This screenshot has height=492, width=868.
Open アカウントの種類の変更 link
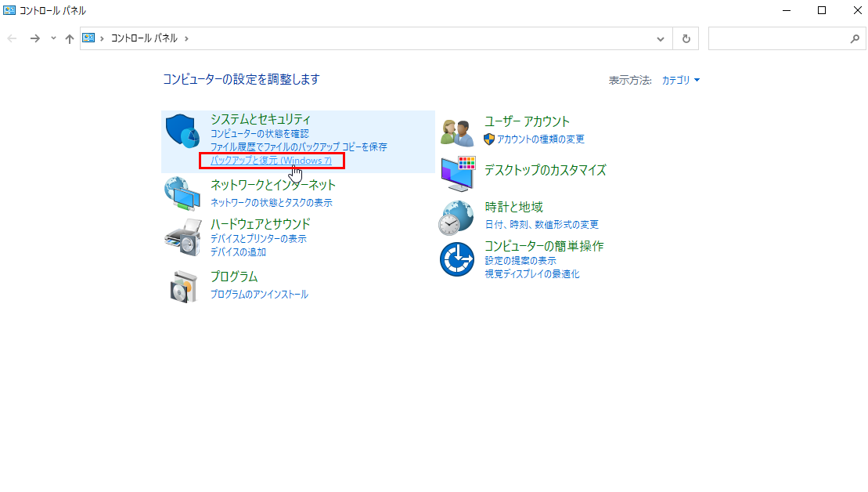pos(540,139)
